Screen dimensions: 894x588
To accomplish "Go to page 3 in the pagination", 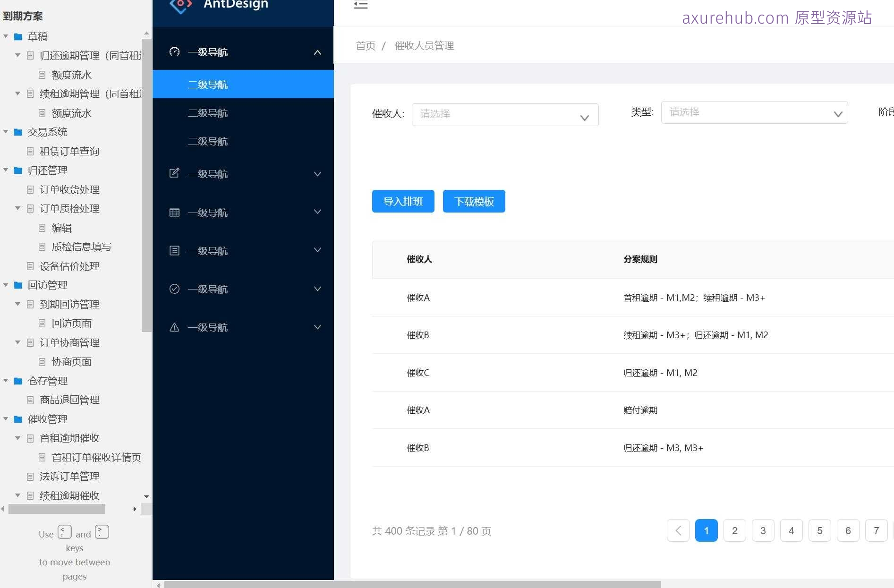I will (x=763, y=530).
